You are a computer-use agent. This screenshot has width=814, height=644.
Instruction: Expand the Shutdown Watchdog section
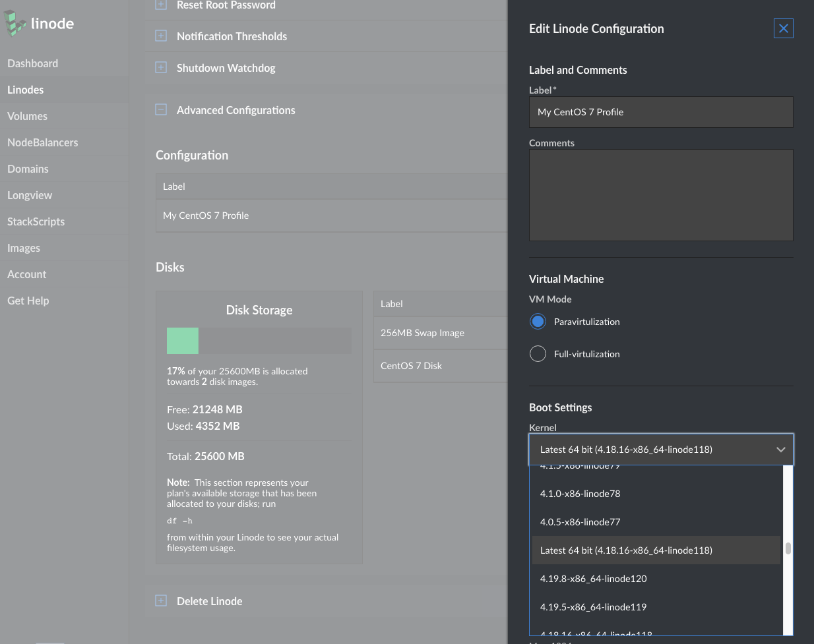pos(161,67)
